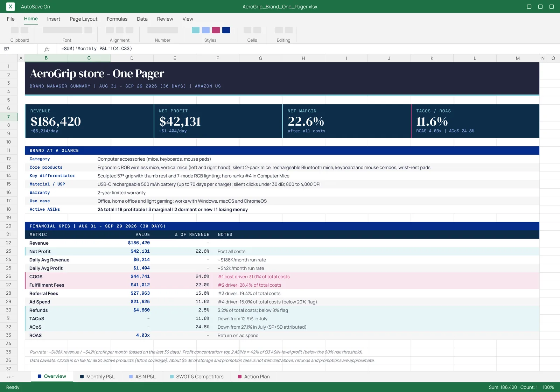This screenshot has height=392, width=560.
Task: Click the 100% zoom level in status bar
Action: (548, 387)
